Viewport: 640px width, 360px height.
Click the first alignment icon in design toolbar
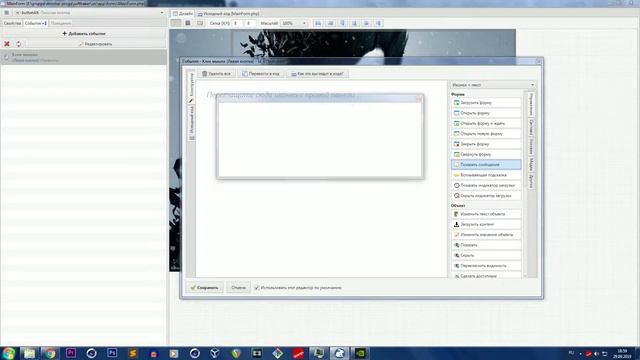tap(318, 23)
